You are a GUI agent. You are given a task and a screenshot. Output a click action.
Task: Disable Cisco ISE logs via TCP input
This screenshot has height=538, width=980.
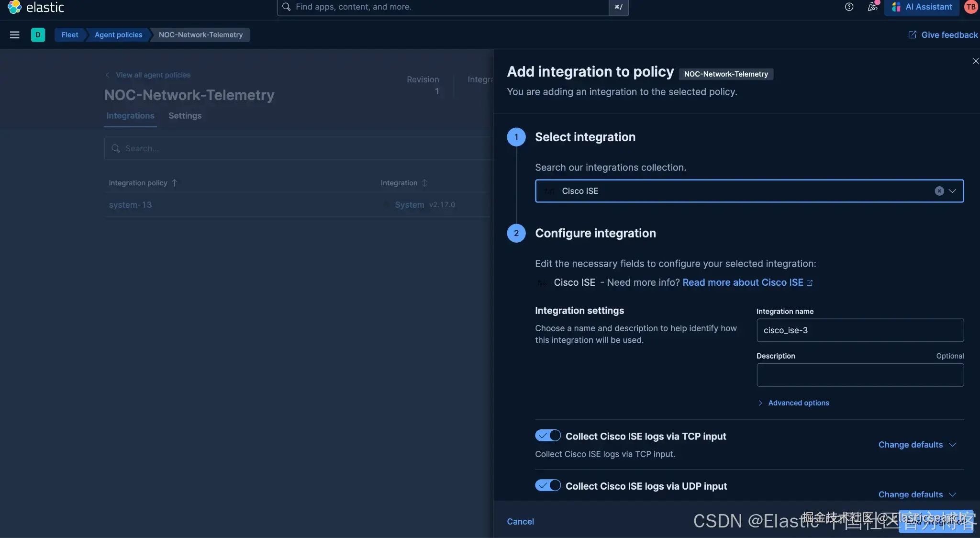(x=548, y=436)
